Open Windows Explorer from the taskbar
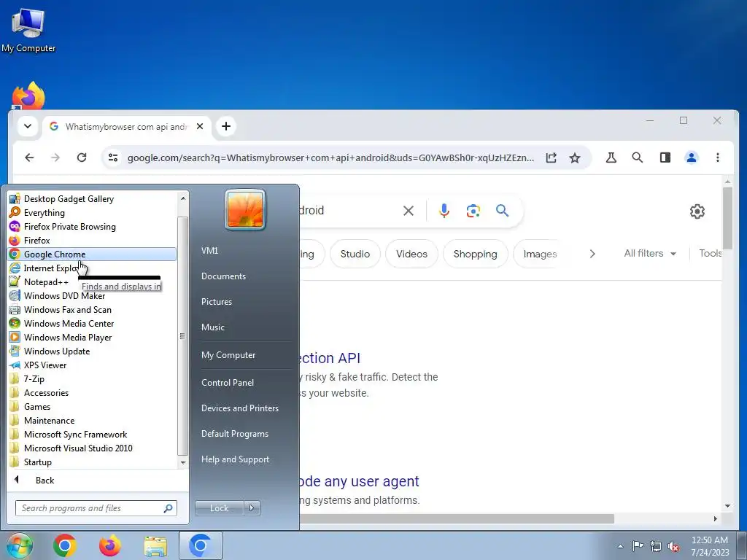747x560 pixels. [156, 546]
